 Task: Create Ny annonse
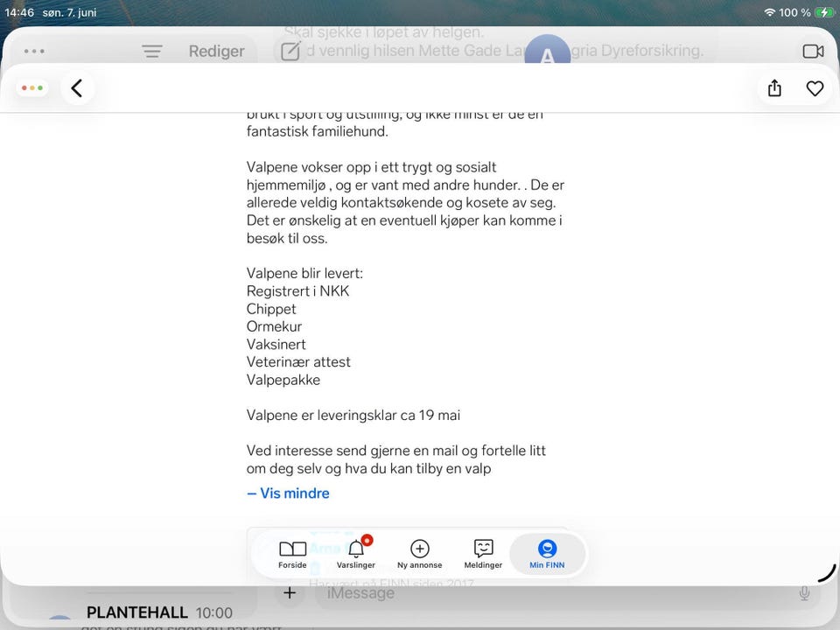[419, 555]
